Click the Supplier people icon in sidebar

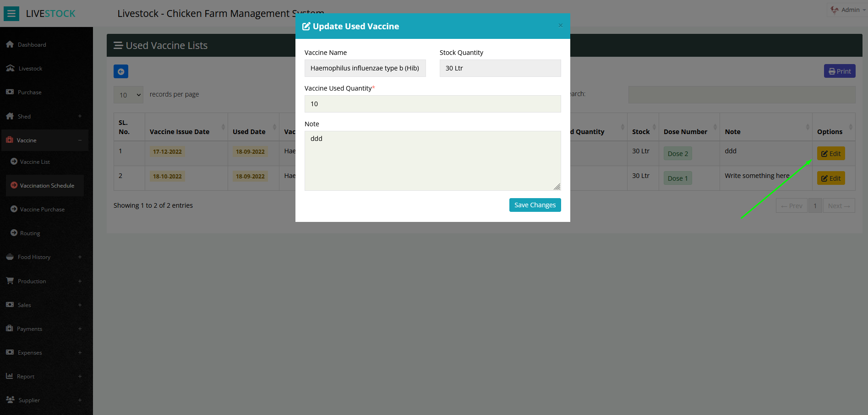pyautogui.click(x=10, y=400)
